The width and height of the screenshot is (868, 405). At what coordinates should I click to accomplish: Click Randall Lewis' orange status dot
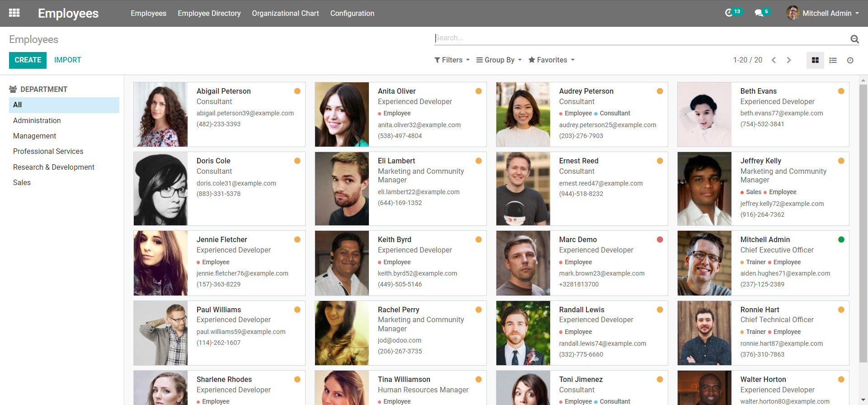pos(660,310)
